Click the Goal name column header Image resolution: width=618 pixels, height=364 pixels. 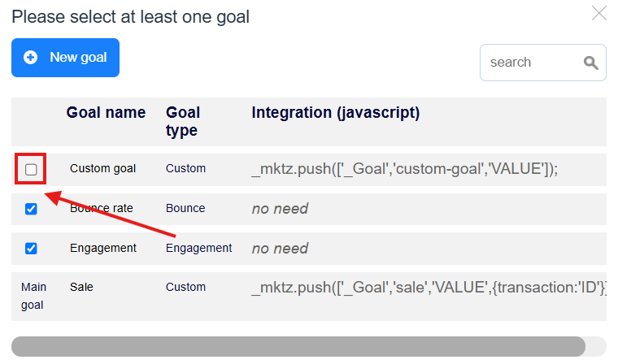[106, 113]
